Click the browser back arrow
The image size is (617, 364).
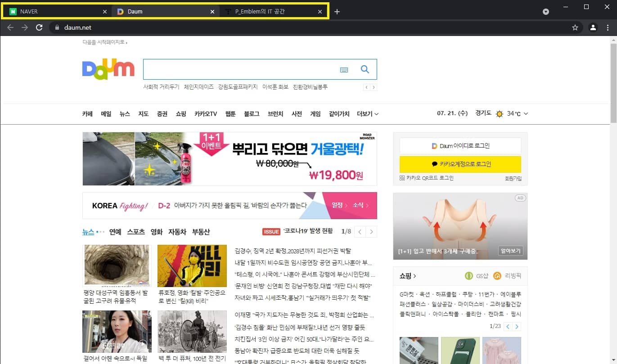click(x=10, y=27)
